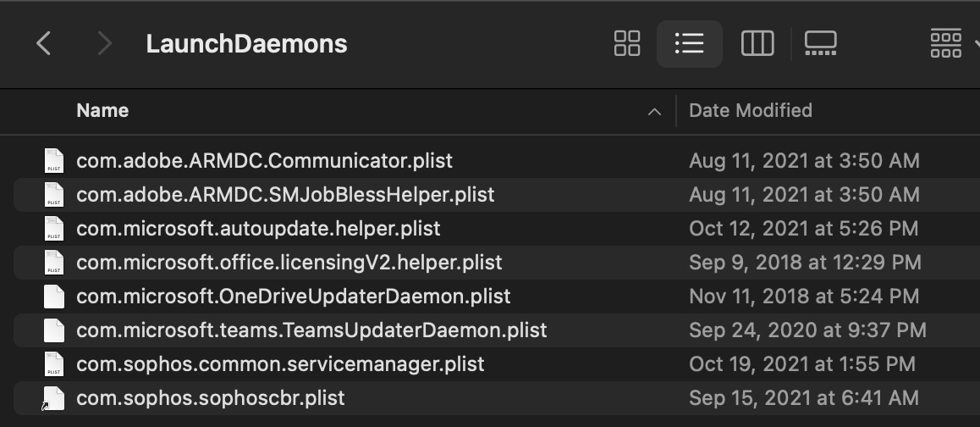Sort files by Date Modified column
Image resolution: width=980 pixels, height=427 pixels.
click(750, 110)
